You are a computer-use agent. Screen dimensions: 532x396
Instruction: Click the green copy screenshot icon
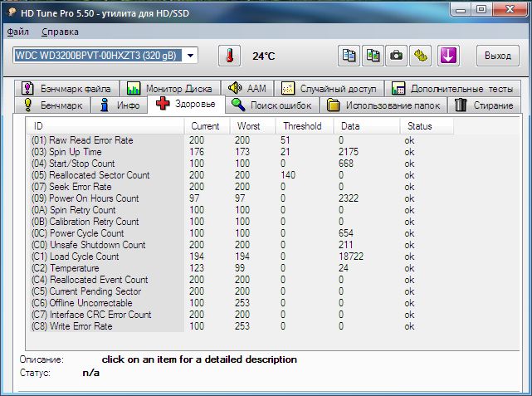click(373, 56)
